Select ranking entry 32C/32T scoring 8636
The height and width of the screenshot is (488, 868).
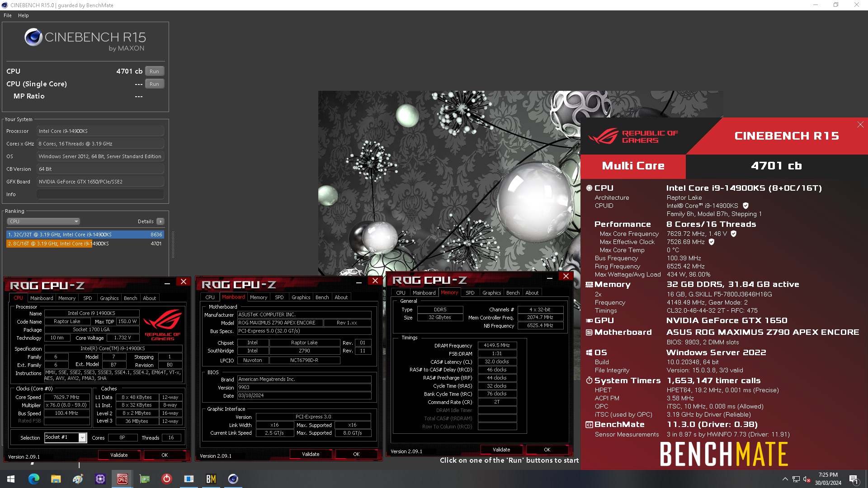(85, 235)
